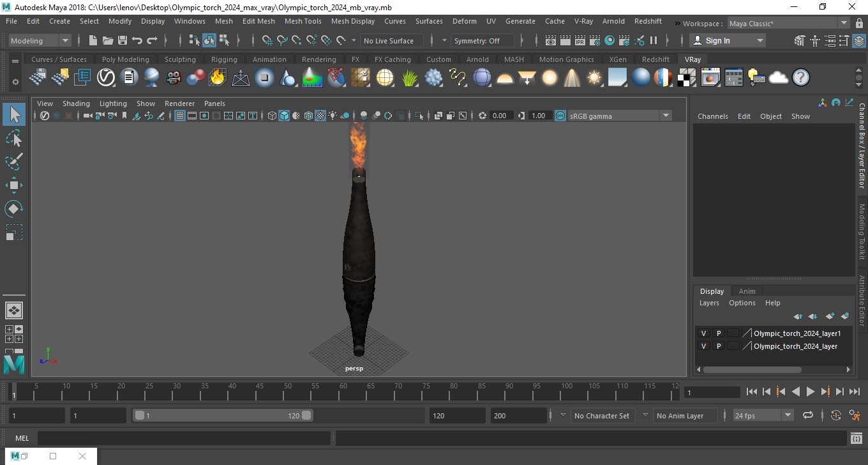This screenshot has height=465, width=868.
Task: Open a scene with the folder icon
Action: pyautogui.click(x=108, y=40)
